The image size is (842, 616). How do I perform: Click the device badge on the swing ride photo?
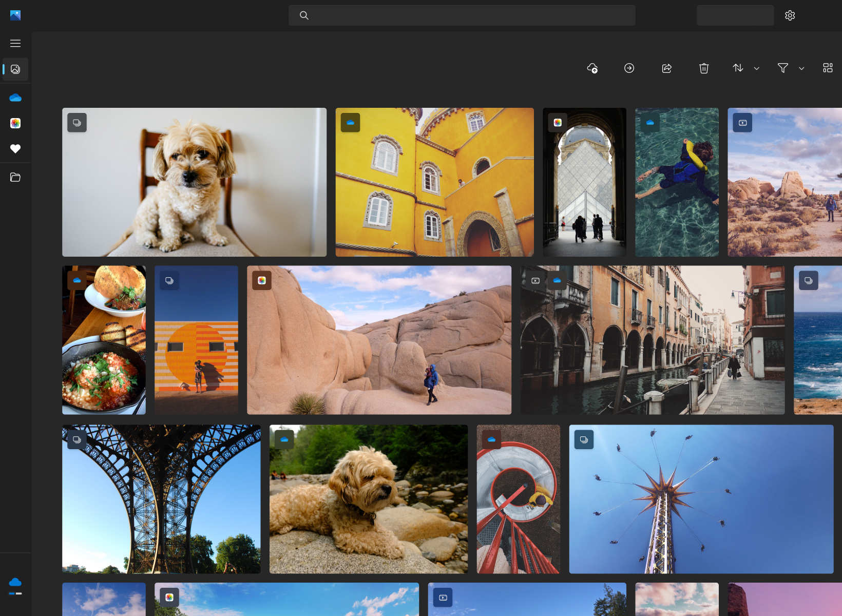[x=584, y=439]
